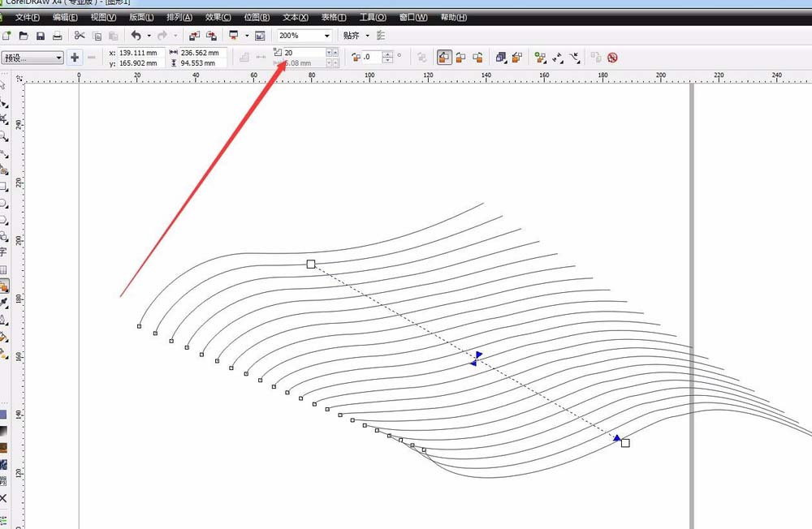The height and width of the screenshot is (529, 812).
Task: Open the 位图(B) menu
Action: pos(257,18)
